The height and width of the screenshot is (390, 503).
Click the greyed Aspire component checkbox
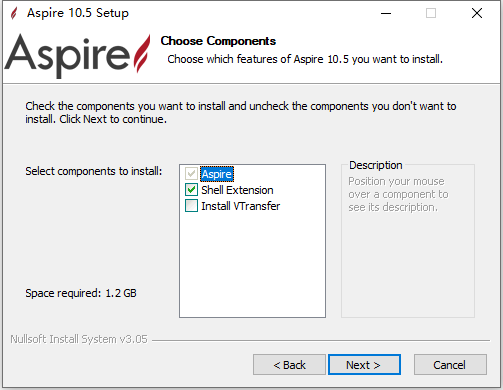(x=191, y=174)
